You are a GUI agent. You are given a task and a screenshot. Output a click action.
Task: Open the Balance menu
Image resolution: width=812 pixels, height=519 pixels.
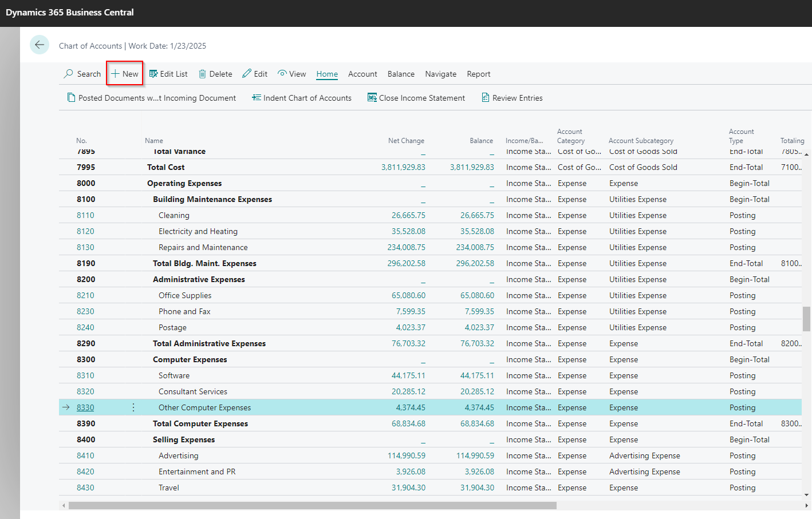pos(401,74)
